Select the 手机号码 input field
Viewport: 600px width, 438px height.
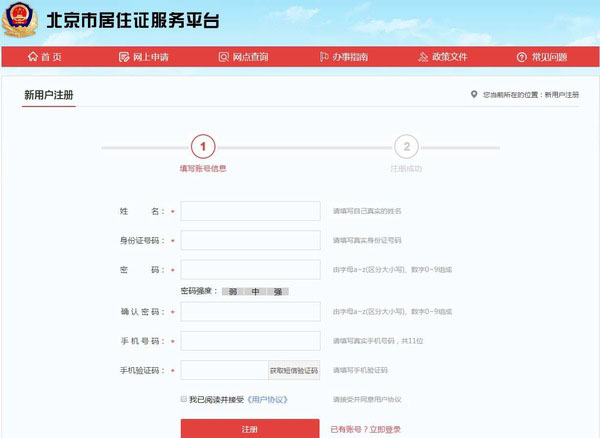click(x=250, y=341)
